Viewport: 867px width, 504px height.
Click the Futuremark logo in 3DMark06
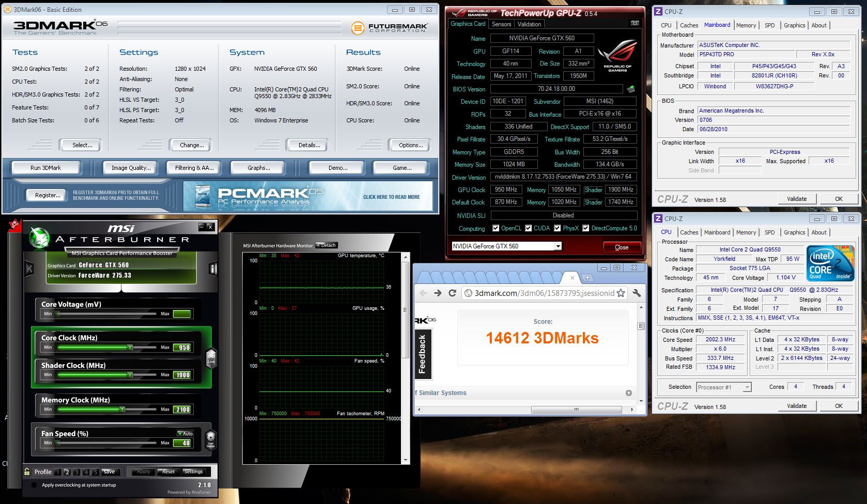pyautogui.click(x=389, y=28)
